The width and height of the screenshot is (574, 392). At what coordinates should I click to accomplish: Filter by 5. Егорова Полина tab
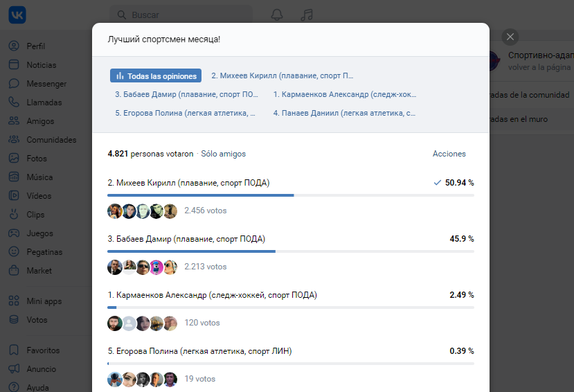pyautogui.click(x=186, y=113)
